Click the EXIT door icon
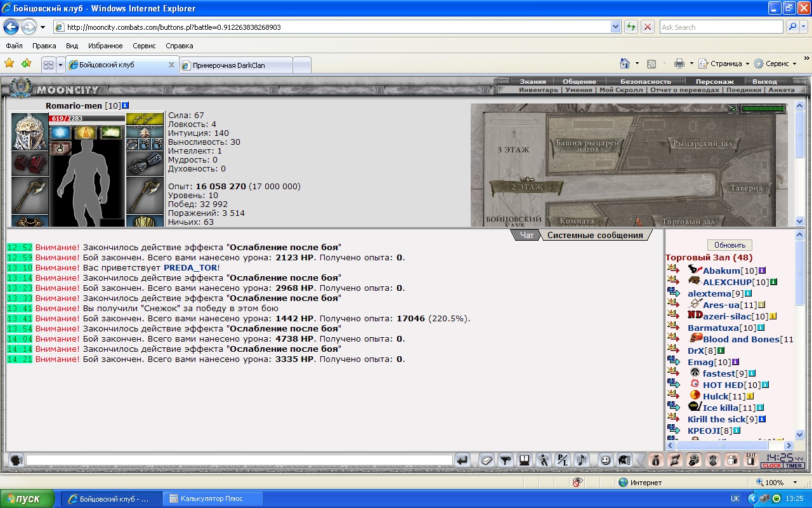Screen dimensions: 812x508 pyautogui.click(x=751, y=460)
